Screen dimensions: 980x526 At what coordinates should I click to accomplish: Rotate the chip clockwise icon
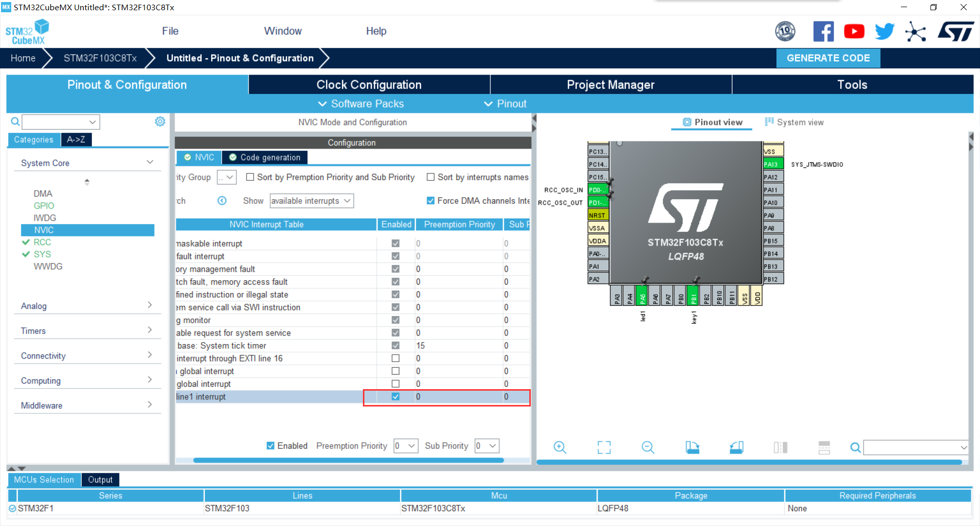point(692,447)
